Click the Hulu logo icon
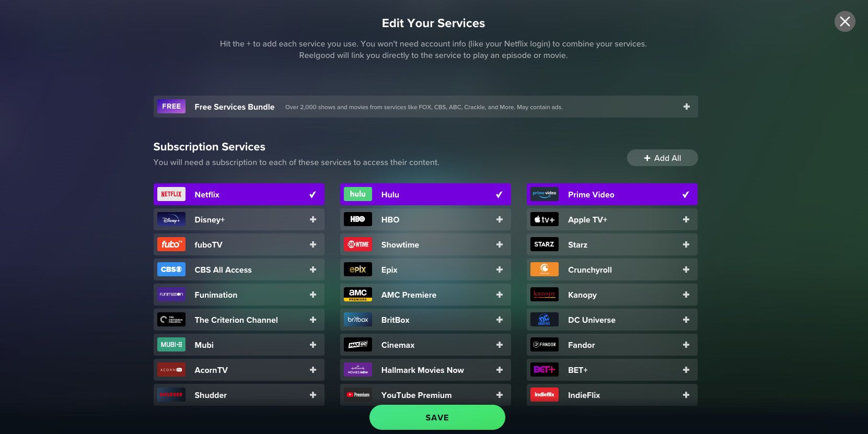 (x=358, y=194)
